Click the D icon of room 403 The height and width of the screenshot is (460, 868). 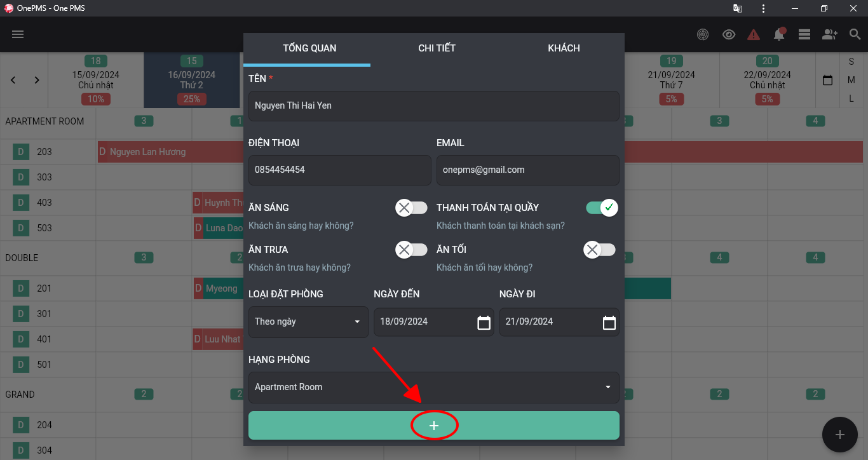[20, 203]
